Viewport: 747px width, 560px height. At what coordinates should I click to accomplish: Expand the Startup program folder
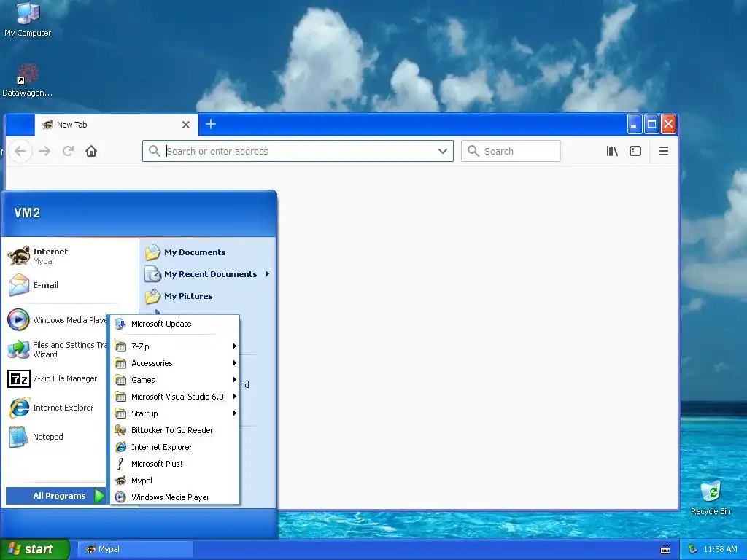coord(175,413)
